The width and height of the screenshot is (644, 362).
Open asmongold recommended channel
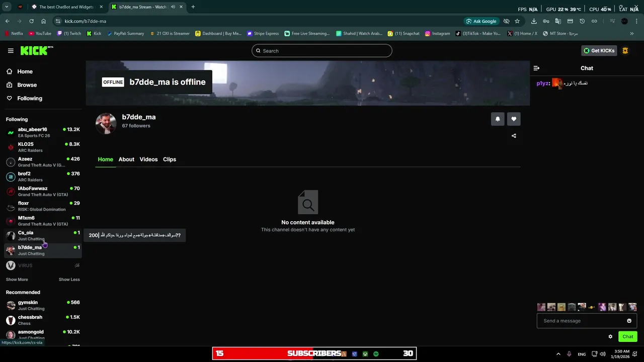pyautogui.click(x=43, y=335)
